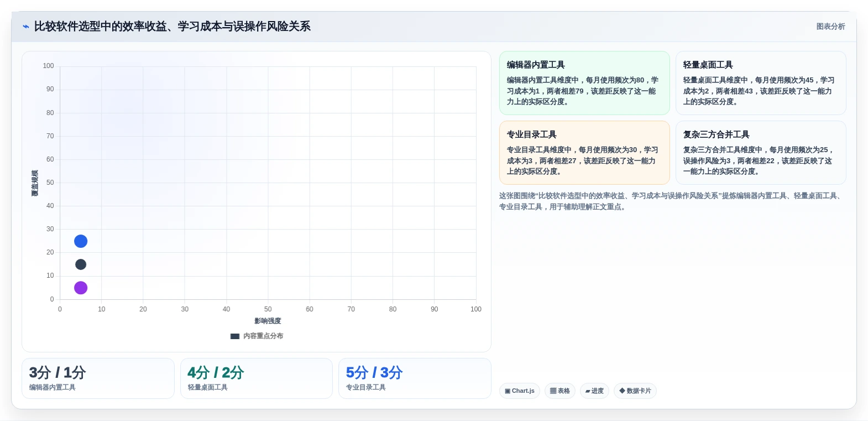Click the x-axis tick label 50

click(x=268, y=309)
